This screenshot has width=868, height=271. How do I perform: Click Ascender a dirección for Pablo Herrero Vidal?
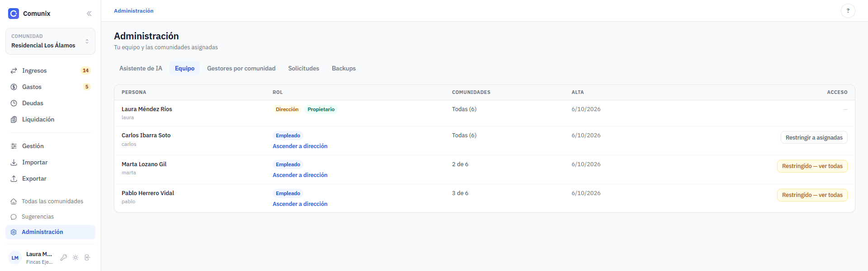pyautogui.click(x=300, y=204)
